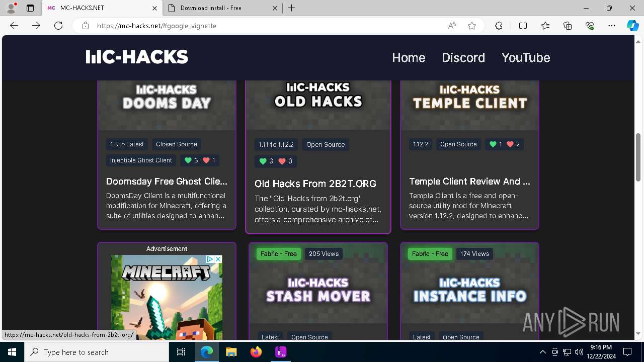Open the Windows Start menu
This screenshot has height=362, width=644.
coord(12,352)
